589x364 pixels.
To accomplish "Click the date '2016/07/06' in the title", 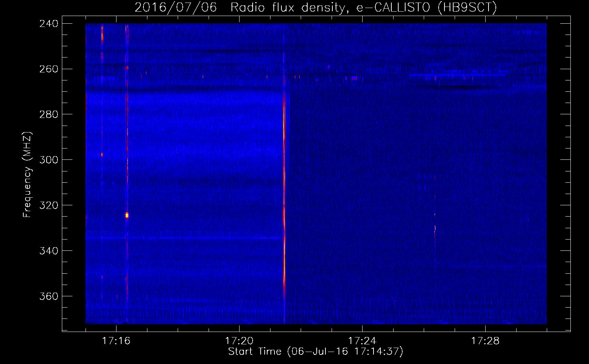I will point(176,8).
